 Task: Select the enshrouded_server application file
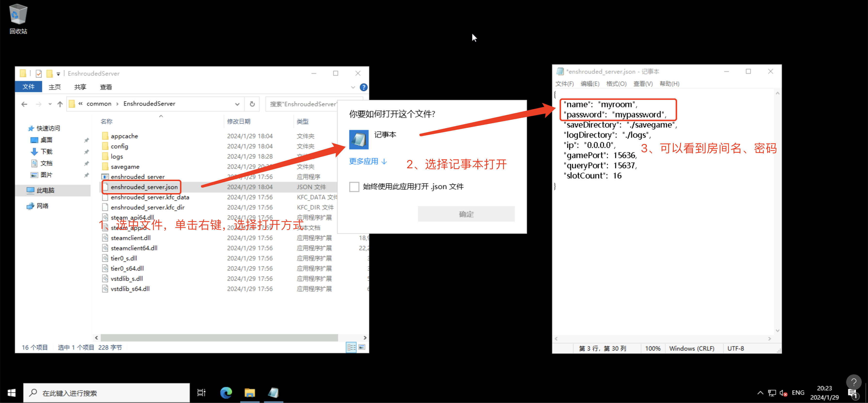138,177
